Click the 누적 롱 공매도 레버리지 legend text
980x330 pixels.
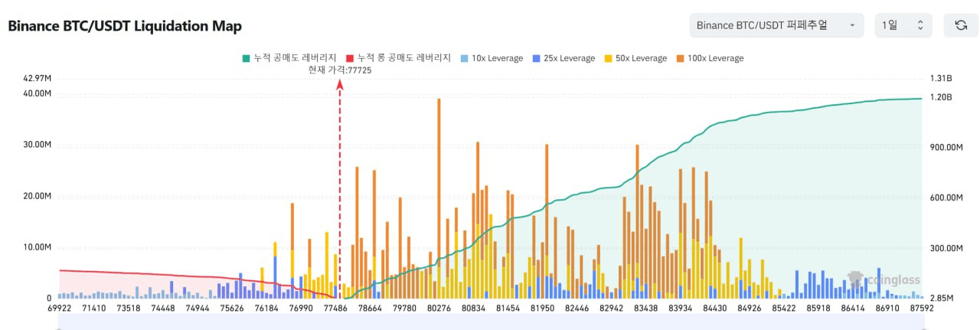(403, 58)
